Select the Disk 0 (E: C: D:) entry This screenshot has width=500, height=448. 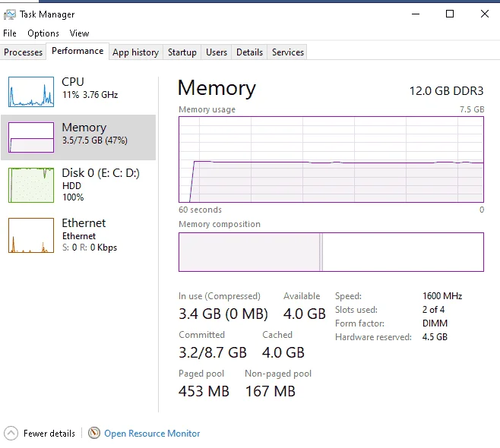(x=78, y=185)
